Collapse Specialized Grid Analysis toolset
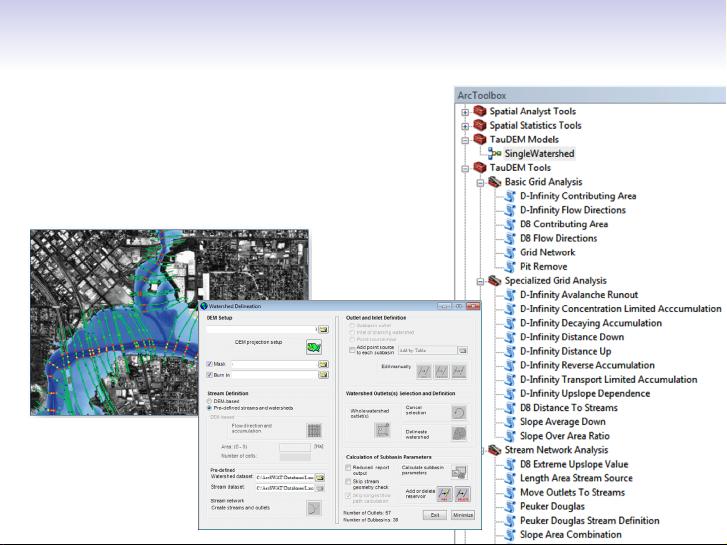Screen dimensions: 727x545 (x=480, y=282)
